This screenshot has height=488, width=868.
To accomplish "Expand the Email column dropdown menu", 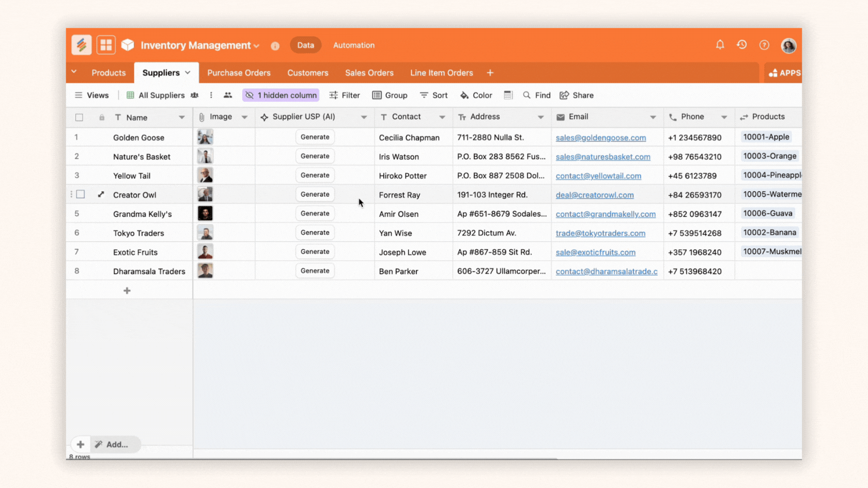I will click(653, 117).
